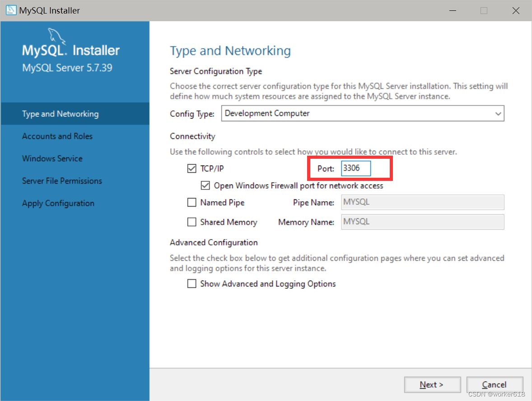The height and width of the screenshot is (401, 532).
Task: Click the Pipe Name field
Action: [x=422, y=203]
